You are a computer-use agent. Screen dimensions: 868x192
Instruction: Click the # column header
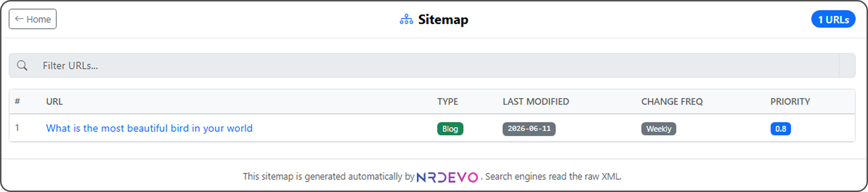click(17, 101)
